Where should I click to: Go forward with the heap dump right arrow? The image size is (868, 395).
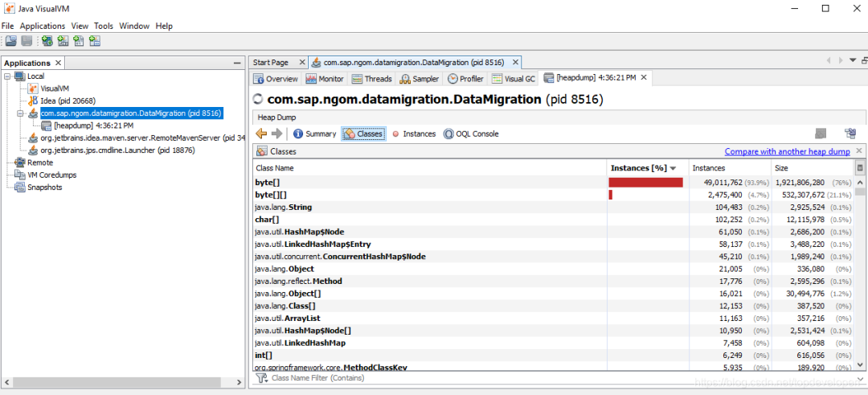pos(276,134)
